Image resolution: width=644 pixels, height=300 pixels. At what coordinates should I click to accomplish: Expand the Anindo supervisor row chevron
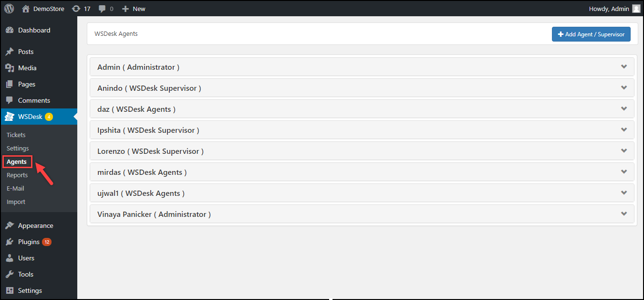tap(624, 88)
